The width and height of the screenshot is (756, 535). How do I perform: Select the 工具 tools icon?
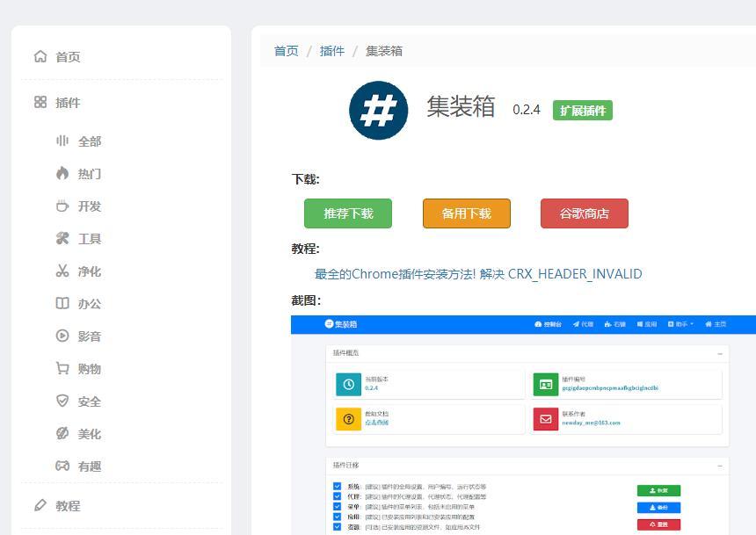tap(62, 238)
